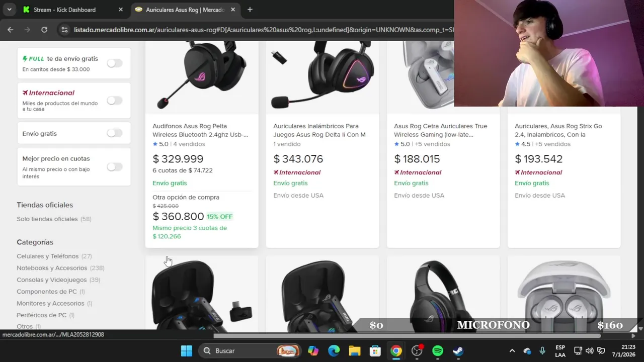Turn on the Internacional filter switch

pos(115,100)
